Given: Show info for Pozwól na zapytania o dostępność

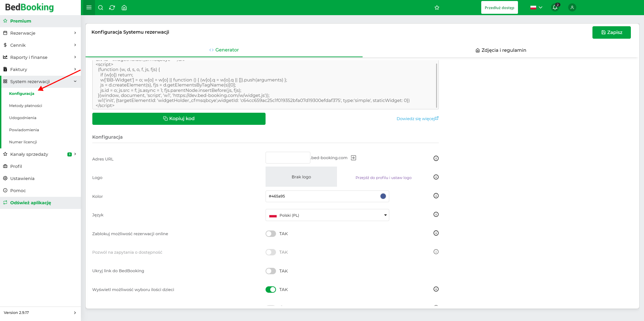Looking at the screenshot, I should pos(436,252).
